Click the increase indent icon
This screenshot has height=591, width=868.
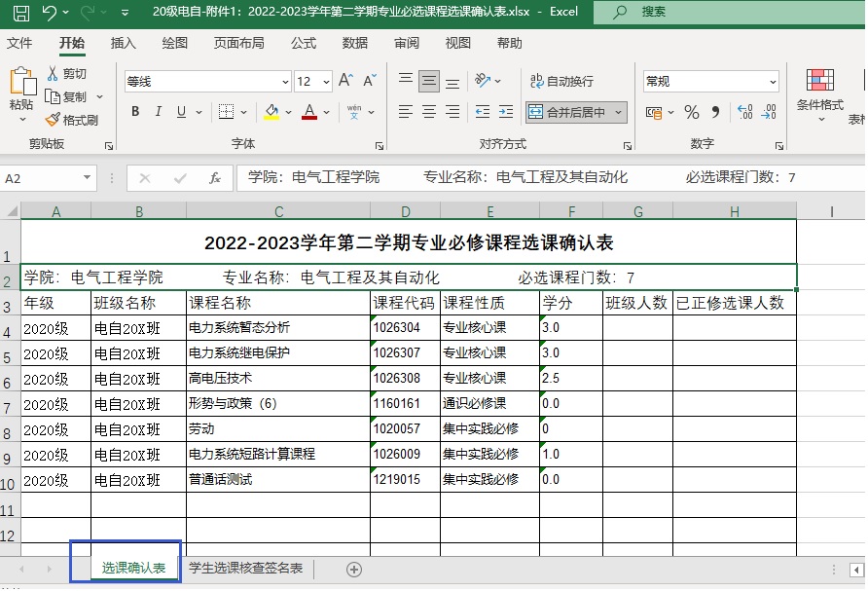[508, 113]
